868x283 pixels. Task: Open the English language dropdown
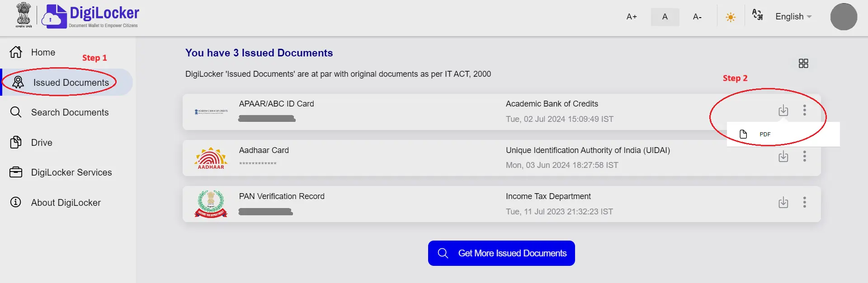[x=793, y=17]
